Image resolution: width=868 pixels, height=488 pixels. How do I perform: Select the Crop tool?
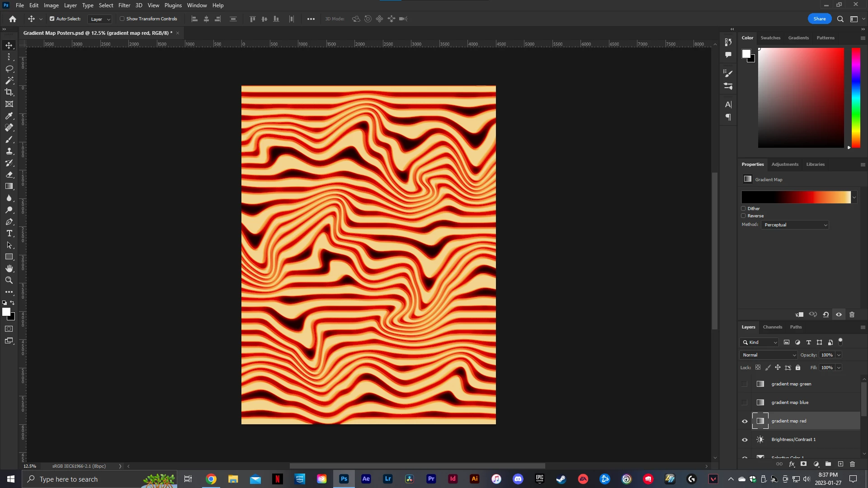[x=9, y=92]
